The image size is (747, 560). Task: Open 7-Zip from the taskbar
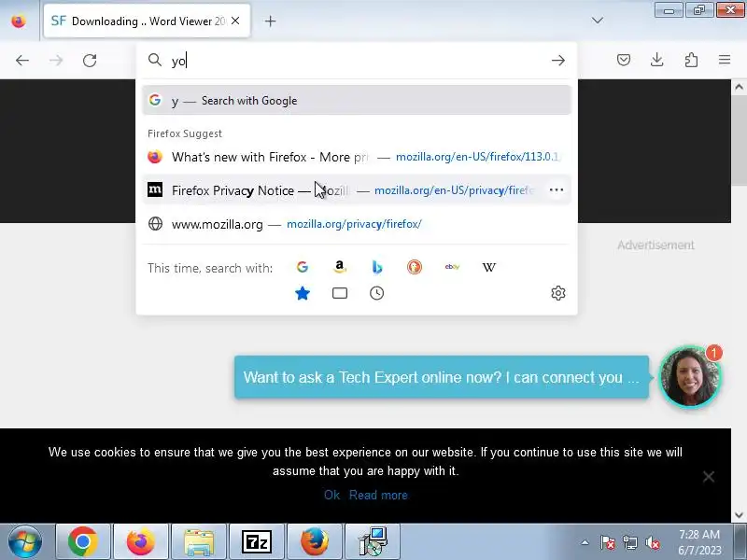pyautogui.click(x=257, y=541)
